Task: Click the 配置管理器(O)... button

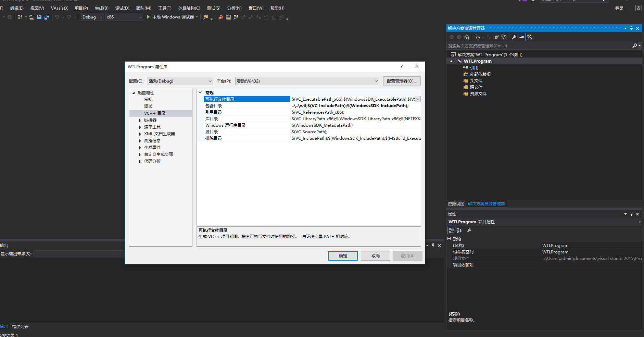Action: [x=402, y=81]
